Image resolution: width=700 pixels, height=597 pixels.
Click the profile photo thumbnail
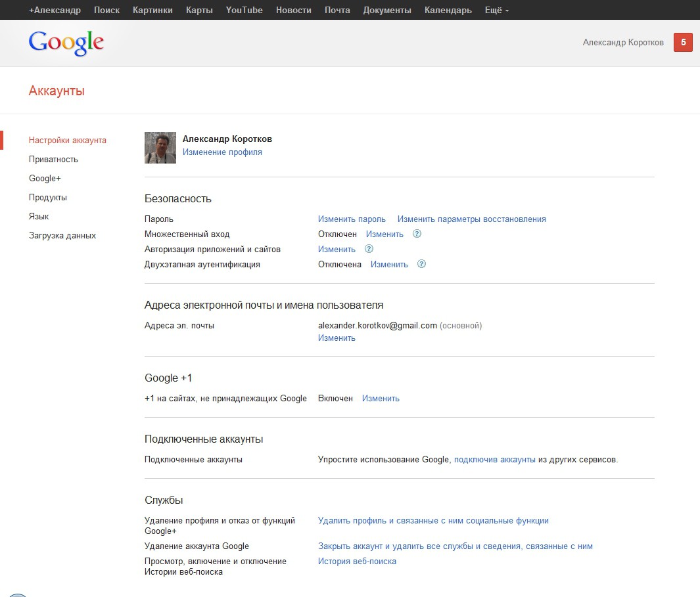point(160,148)
